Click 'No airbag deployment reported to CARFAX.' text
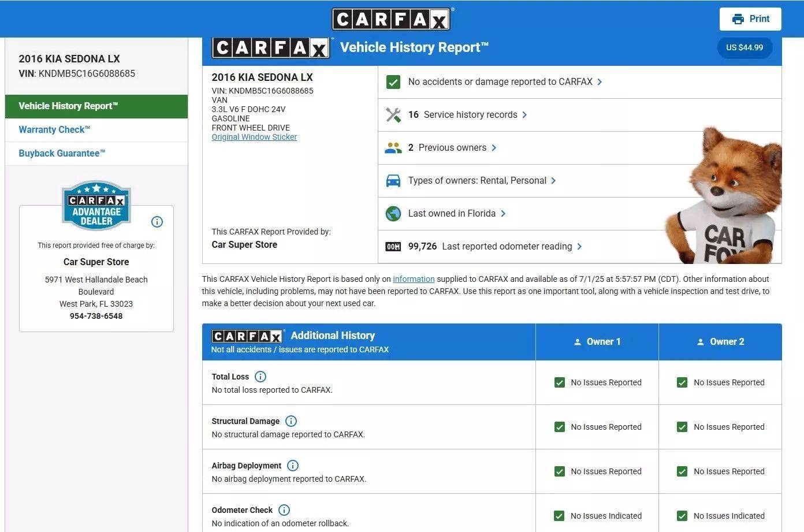The image size is (804, 532). [x=289, y=479]
